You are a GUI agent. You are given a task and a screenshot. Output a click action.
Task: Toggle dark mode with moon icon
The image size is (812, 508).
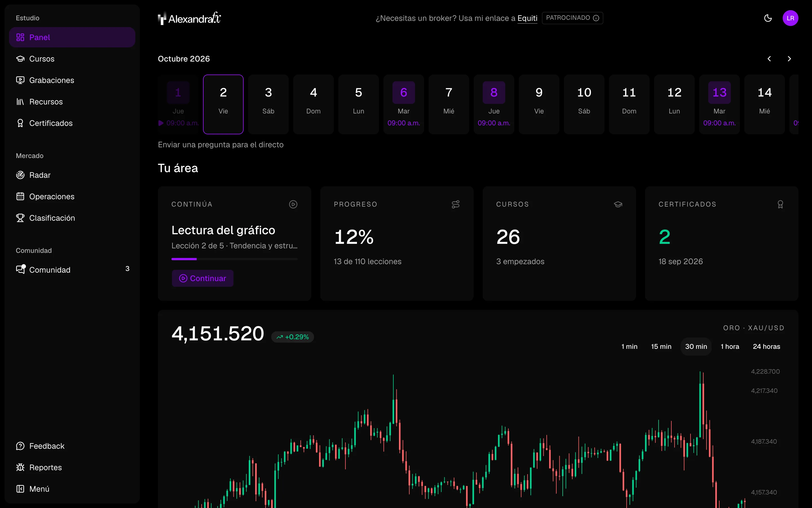(x=768, y=18)
